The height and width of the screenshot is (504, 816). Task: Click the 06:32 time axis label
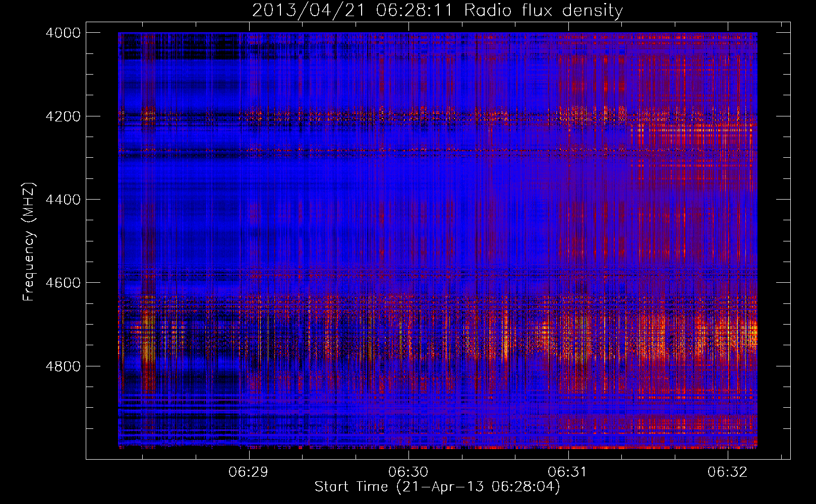(727, 472)
